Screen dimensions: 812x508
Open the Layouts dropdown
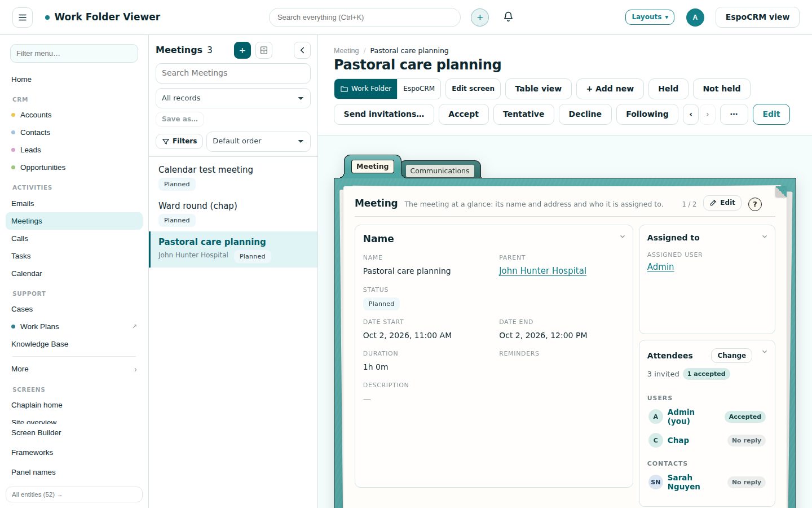[650, 17]
